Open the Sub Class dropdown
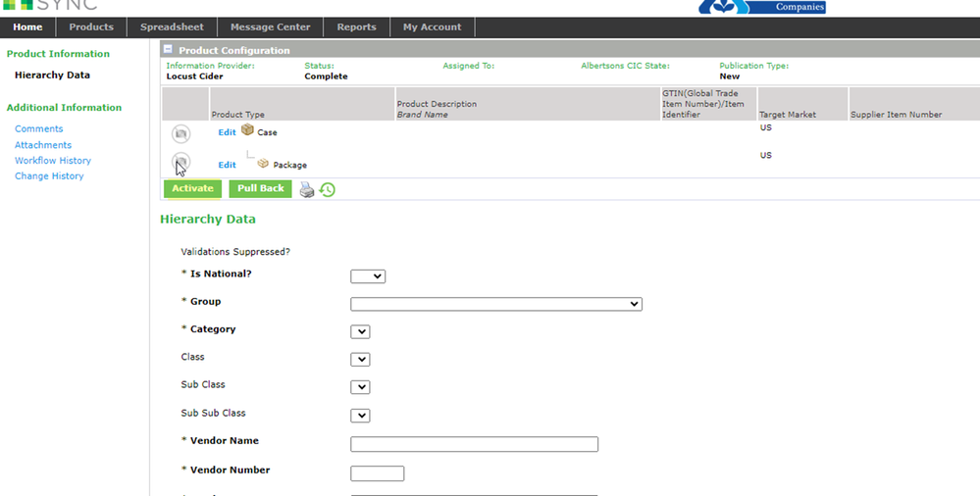Screen dimensions: 980x496 [360, 387]
